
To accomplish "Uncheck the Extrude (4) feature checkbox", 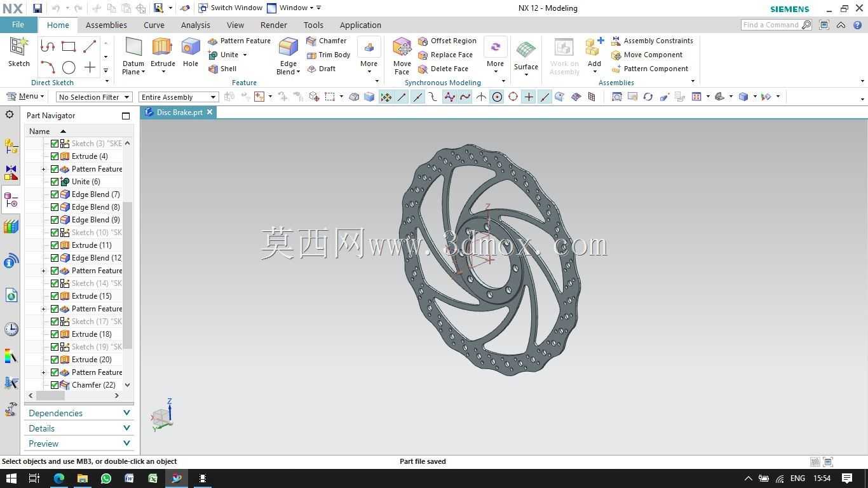I will click(x=55, y=156).
